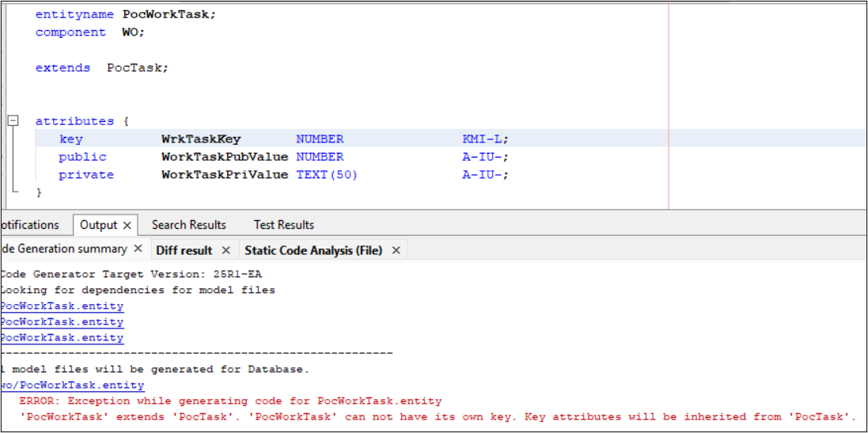Click the ERROR: Exception while generating line
The width and height of the screenshot is (868, 433).
pyautogui.click(x=230, y=401)
